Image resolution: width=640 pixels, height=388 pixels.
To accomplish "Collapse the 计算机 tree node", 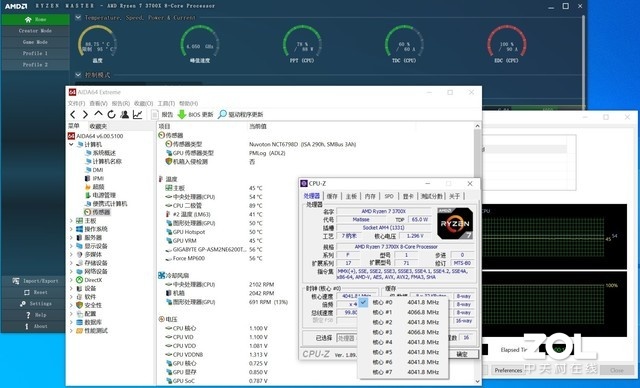I will [71, 144].
